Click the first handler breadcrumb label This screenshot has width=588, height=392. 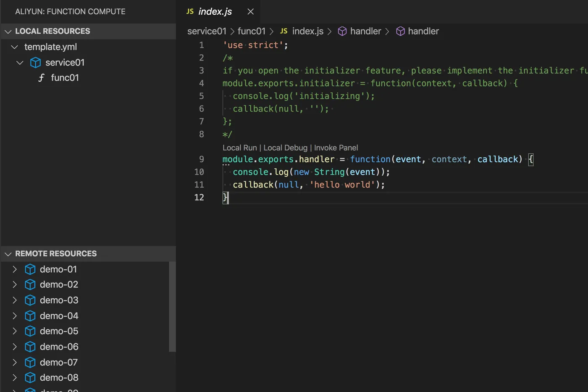coord(365,32)
